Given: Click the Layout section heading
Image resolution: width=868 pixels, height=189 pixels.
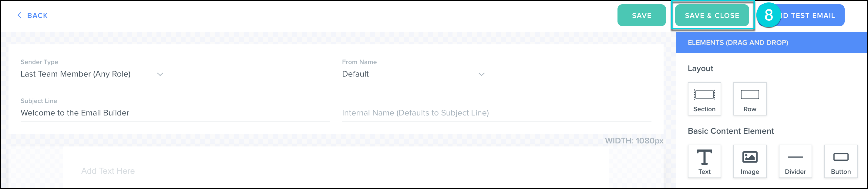Looking at the screenshot, I should coord(701,68).
